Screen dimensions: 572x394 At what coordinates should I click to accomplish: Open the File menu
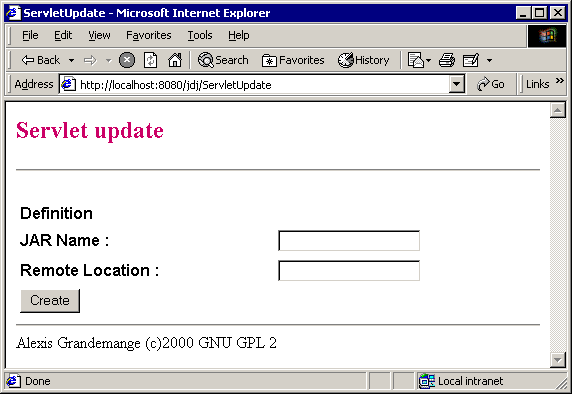click(x=30, y=35)
